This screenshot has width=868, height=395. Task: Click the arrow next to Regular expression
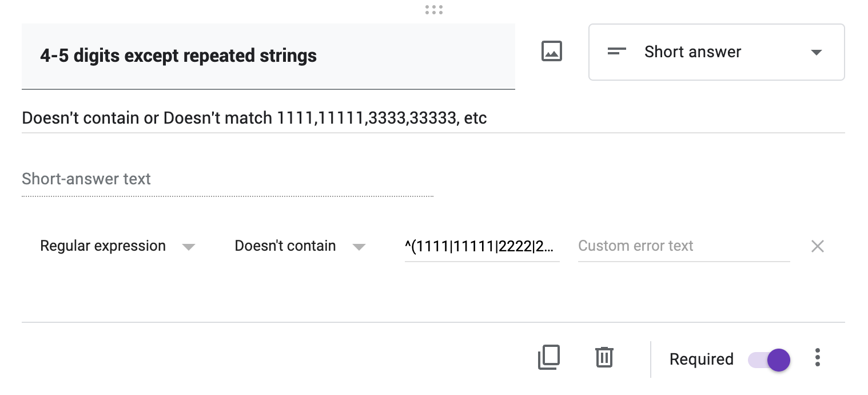coord(188,247)
